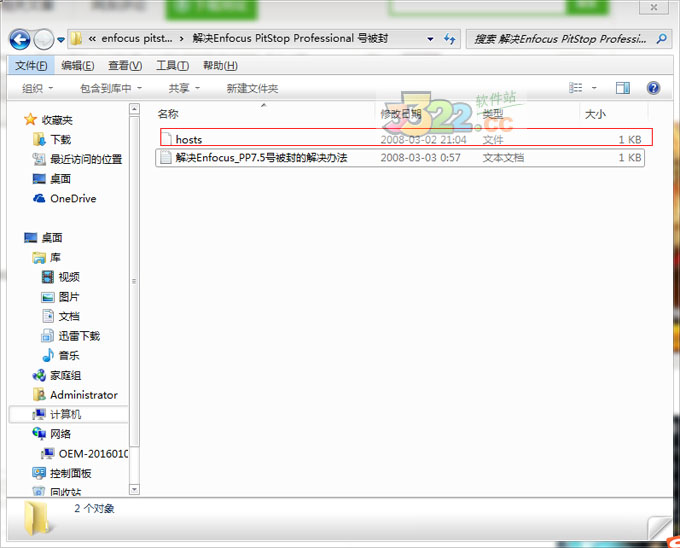Screen dimensions: 680x548
Task: Click the sidebar scroll down arrow
Action: (x=134, y=489)
